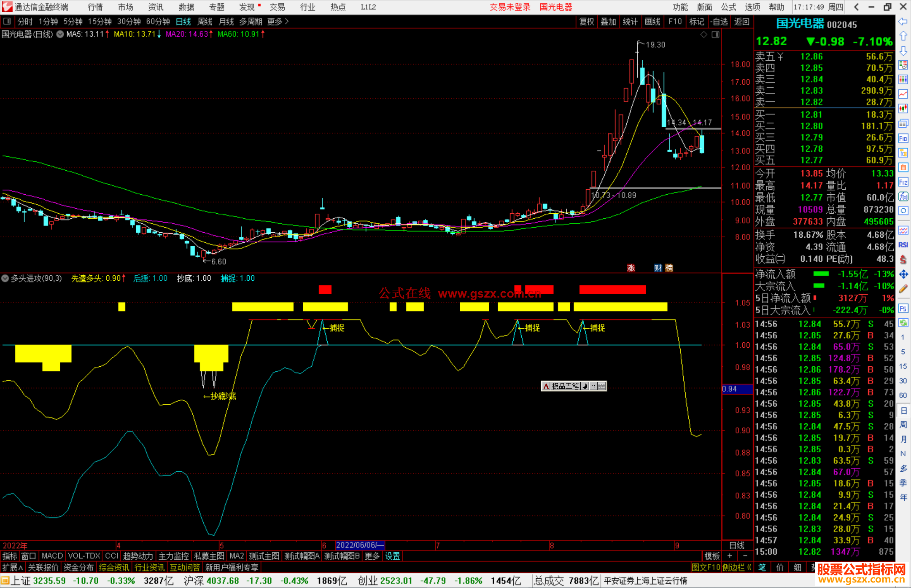Viewport: 911px width, 588px height.
Task: Switch sidebar period to 60 minutes
Action: pos(903,395)
